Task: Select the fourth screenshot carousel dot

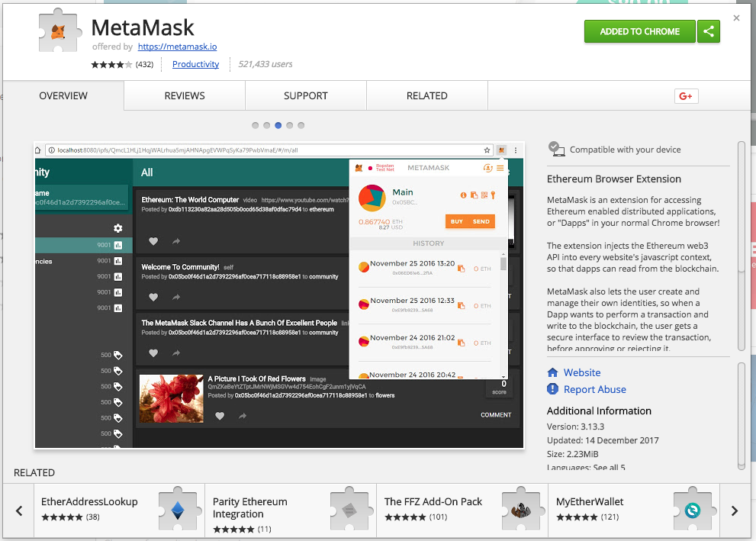Action: [x=290, y=125]
